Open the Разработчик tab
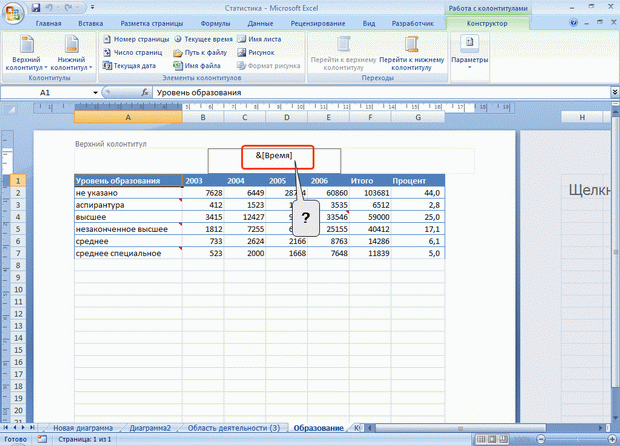Image resolution: width=620 pixels, height=446 pixels. coord(412,24)
